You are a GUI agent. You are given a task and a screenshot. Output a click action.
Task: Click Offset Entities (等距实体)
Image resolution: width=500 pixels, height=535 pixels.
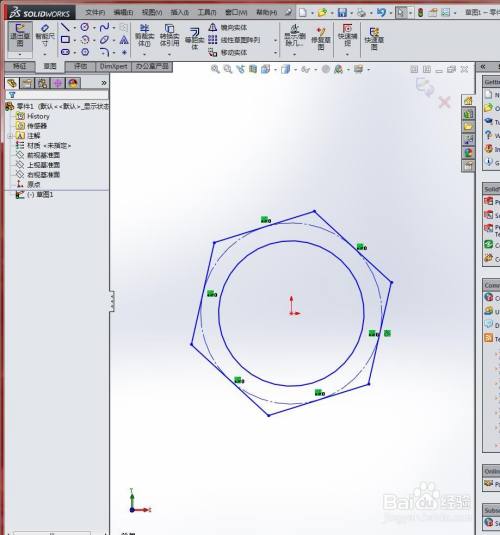tap(195, 38)
